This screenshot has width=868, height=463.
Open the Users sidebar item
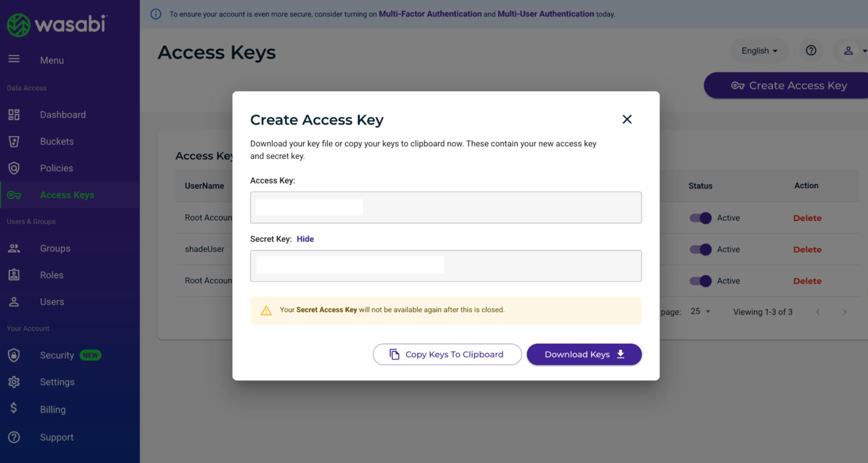pos(52,302)
